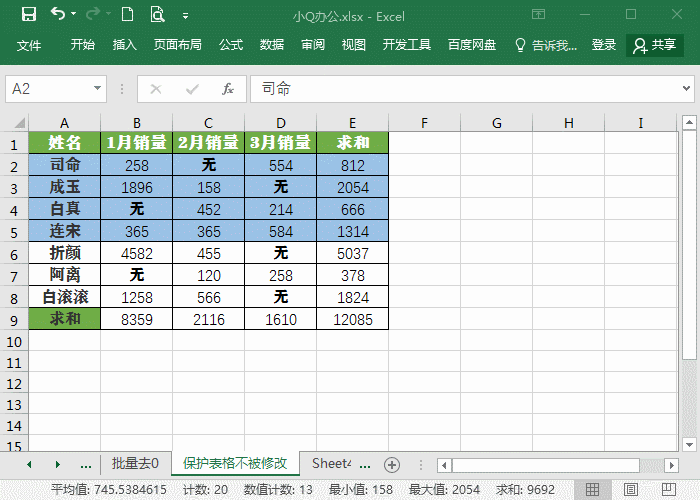Switch to the 插入 ribbon tab

[125, 45]
